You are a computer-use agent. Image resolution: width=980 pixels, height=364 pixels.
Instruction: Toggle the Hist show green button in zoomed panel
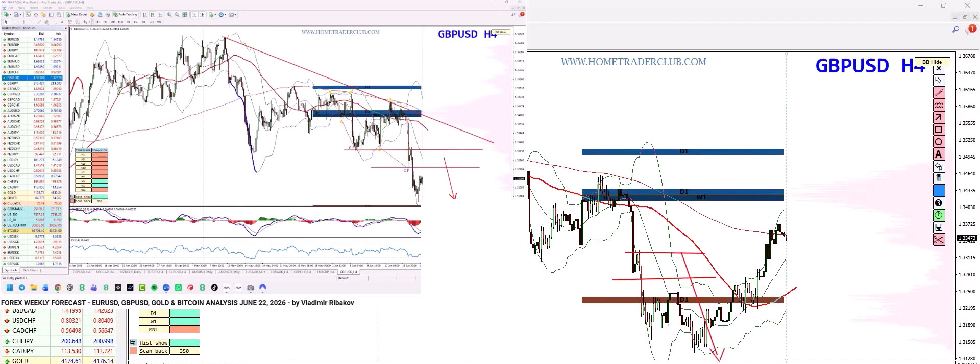point(184,343)
